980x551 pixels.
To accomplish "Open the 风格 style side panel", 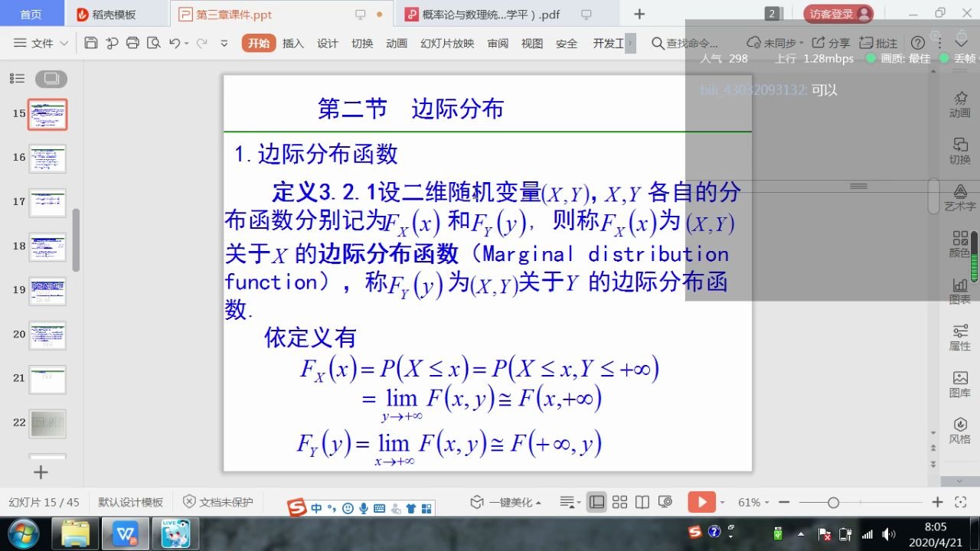I will pos(959,431).
